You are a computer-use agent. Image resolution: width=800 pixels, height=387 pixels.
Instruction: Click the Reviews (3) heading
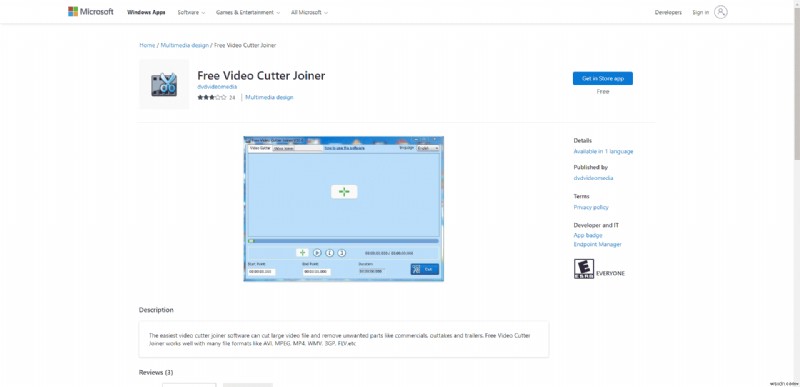point(156,372)
